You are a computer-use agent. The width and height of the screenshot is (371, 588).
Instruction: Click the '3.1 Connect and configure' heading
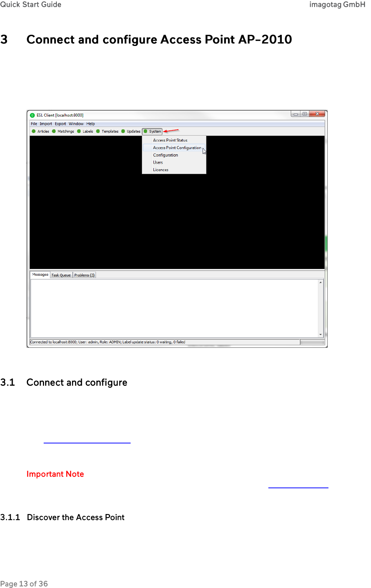(x=64, y=383)
